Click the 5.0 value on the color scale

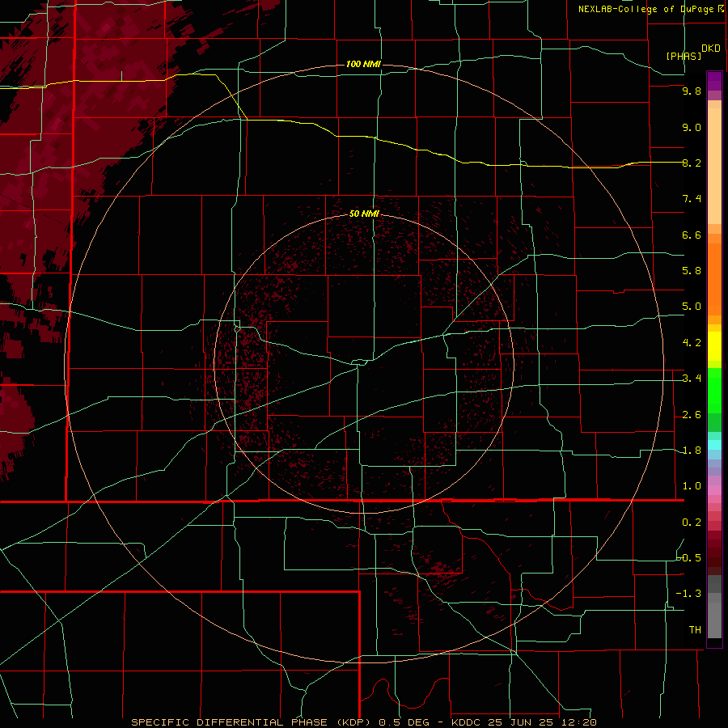tap(692, 307)
